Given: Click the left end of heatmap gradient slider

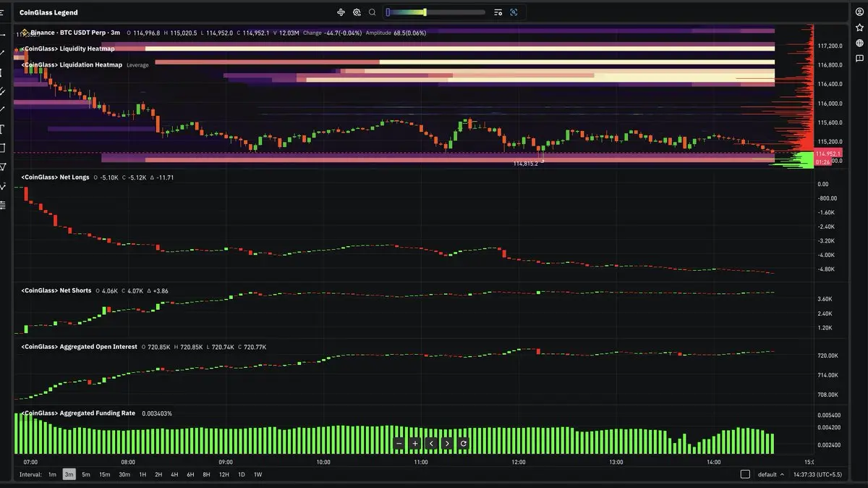Looking at the screenshot, I should pos(388,12).
